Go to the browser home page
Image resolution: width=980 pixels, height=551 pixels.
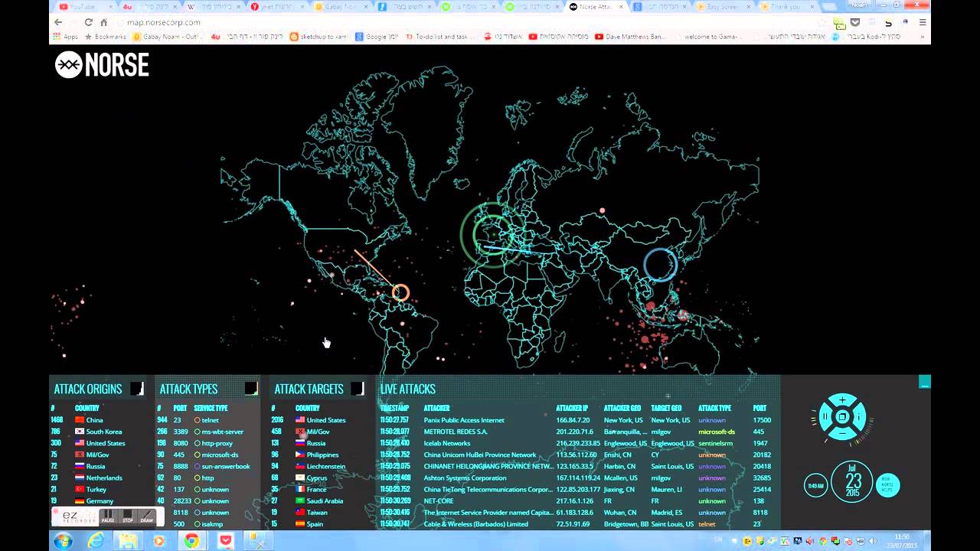(104, 22)
